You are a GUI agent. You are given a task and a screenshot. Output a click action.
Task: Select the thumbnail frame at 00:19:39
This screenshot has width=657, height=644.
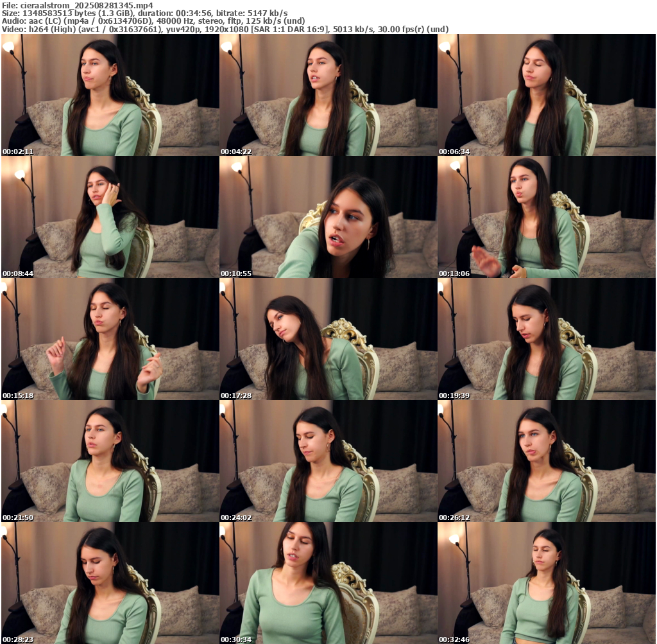click(x=547, y=339)
